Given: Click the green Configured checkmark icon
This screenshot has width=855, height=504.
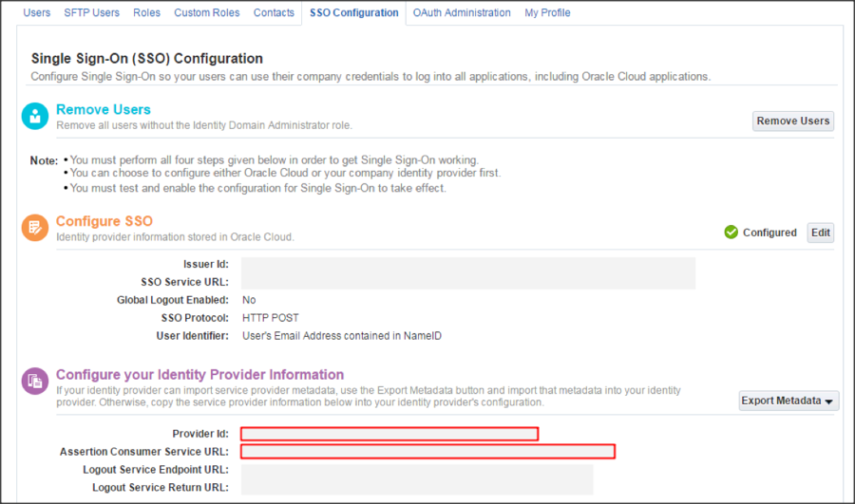Looking at the screenshot, I should pyautogui.click(x=731, y=233).
